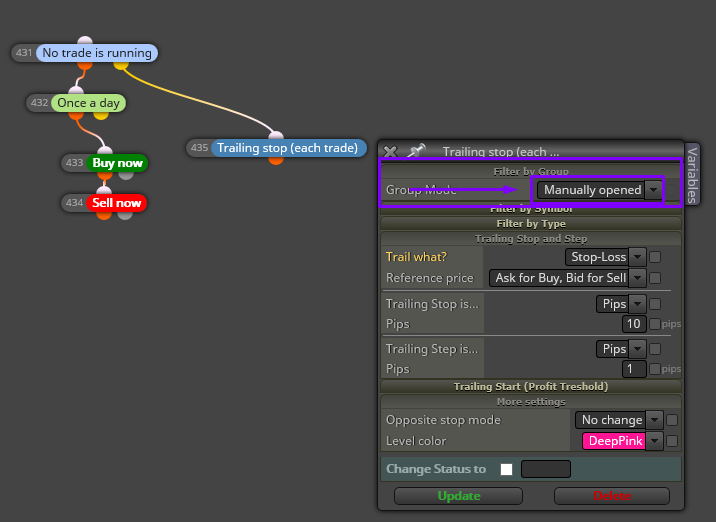Select the 'Sell now' block

(116, 203)
